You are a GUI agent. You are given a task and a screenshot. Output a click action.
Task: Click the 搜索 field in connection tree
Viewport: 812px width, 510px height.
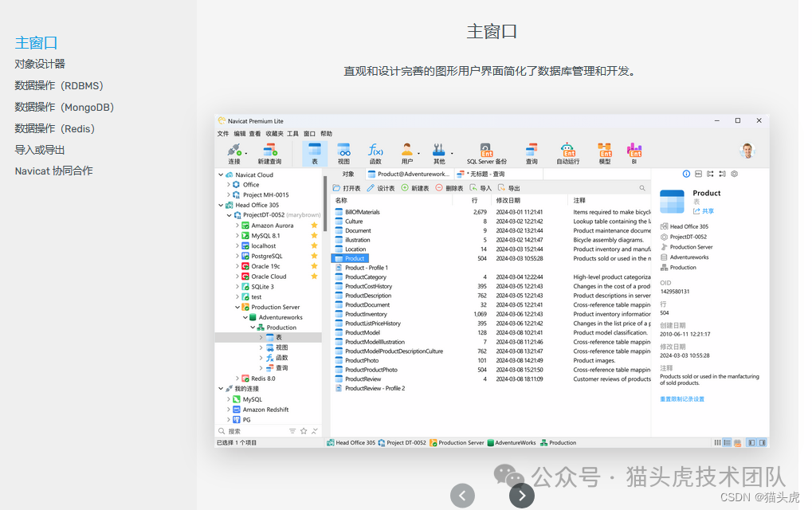click(253, 431)
